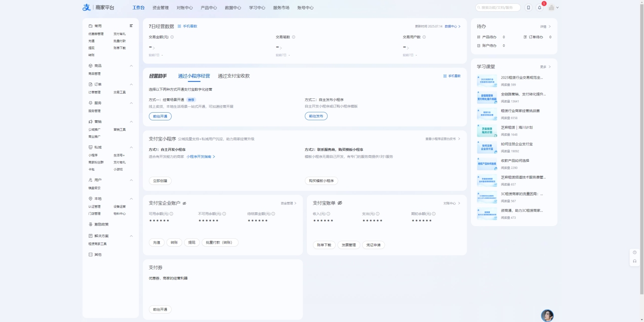This screenshot has width=644, height=322.
Task: Click info icon beside 交易笔数
Action: click(x=294, y=37)
